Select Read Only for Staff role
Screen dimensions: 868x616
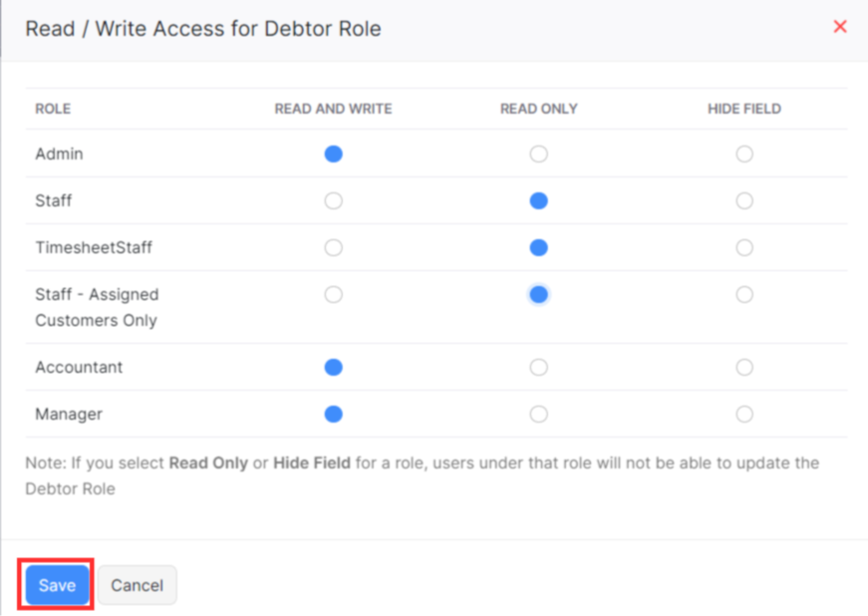pyautogui.click(x=538, y=200)
